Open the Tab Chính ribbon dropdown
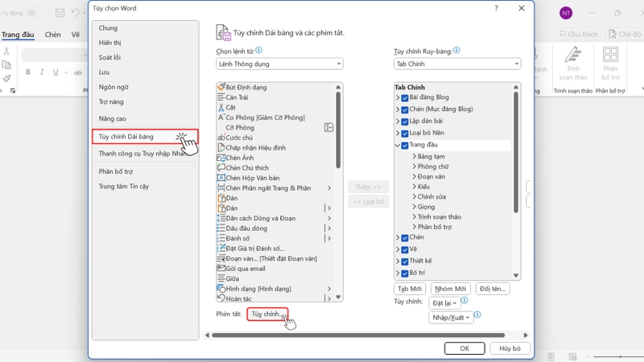The image size is (644, 362). pyautogui.click(x=457, y=64)
